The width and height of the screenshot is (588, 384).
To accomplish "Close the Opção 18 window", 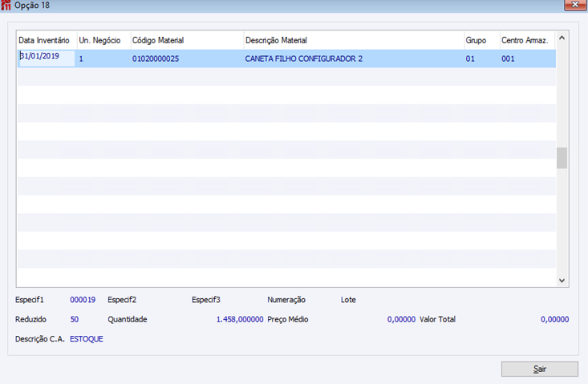I will pos(575,5).
